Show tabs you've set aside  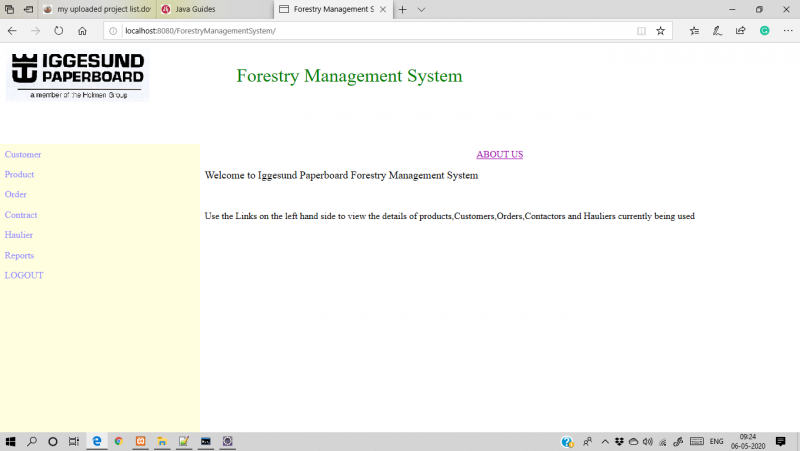(x=9, y=9)
